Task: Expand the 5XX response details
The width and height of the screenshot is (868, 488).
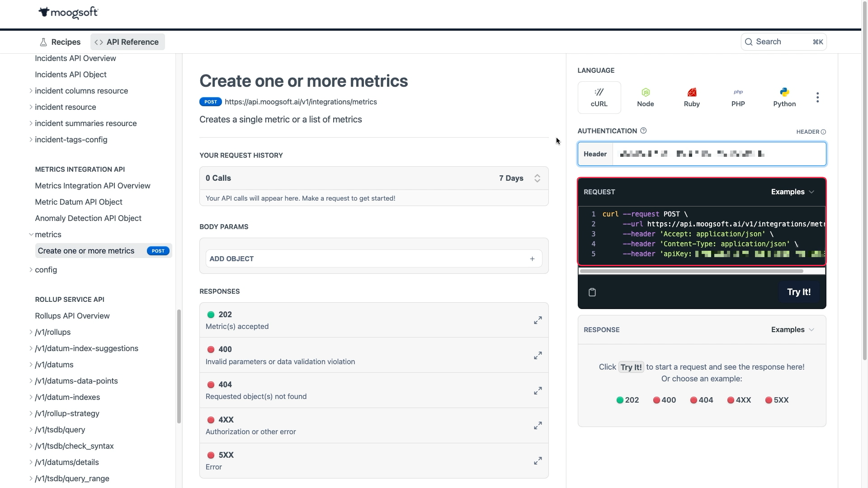Action: coord(538,461)
